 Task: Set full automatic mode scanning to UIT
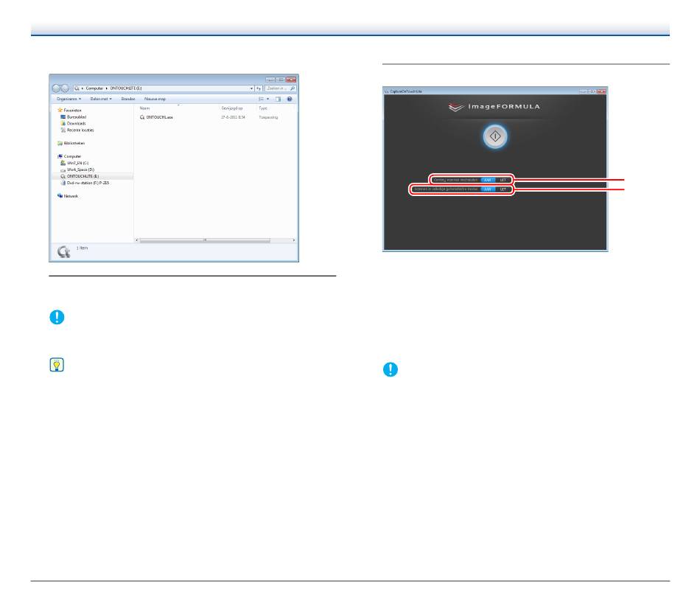[503, 189]
